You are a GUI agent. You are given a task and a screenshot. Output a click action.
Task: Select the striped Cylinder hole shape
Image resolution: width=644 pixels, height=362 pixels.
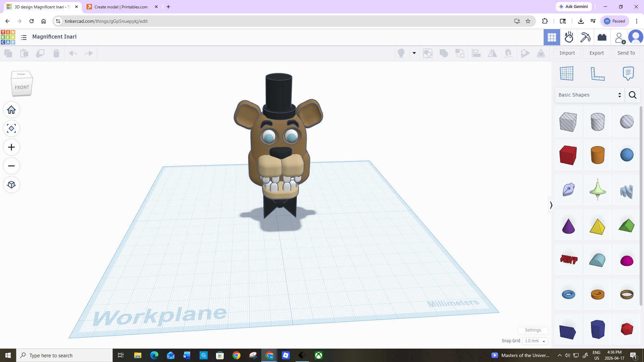pyautogui.click(x=597, y=122)
